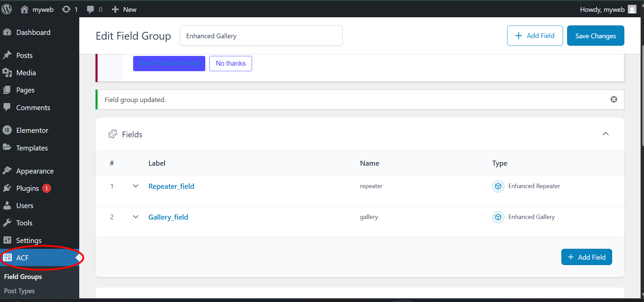The image size is (644, 302).
Task: Click the Dashboard gauge icon
Action: click(x=7, y=32)
